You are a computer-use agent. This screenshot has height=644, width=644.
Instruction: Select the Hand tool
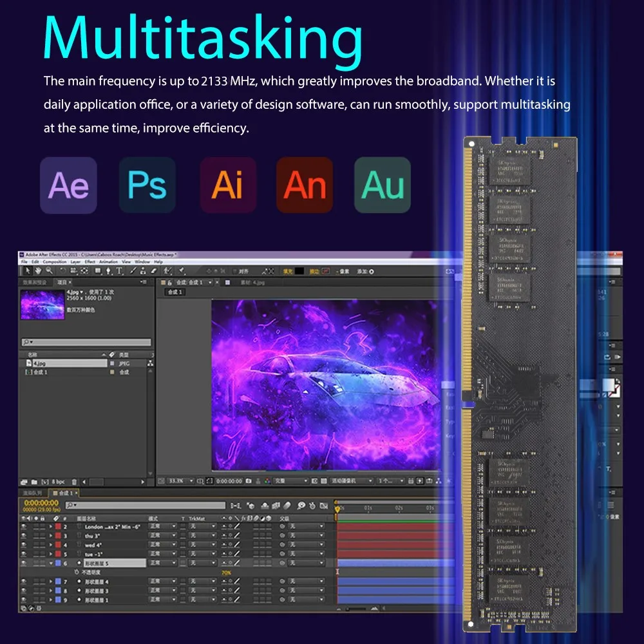pos(38,270)
